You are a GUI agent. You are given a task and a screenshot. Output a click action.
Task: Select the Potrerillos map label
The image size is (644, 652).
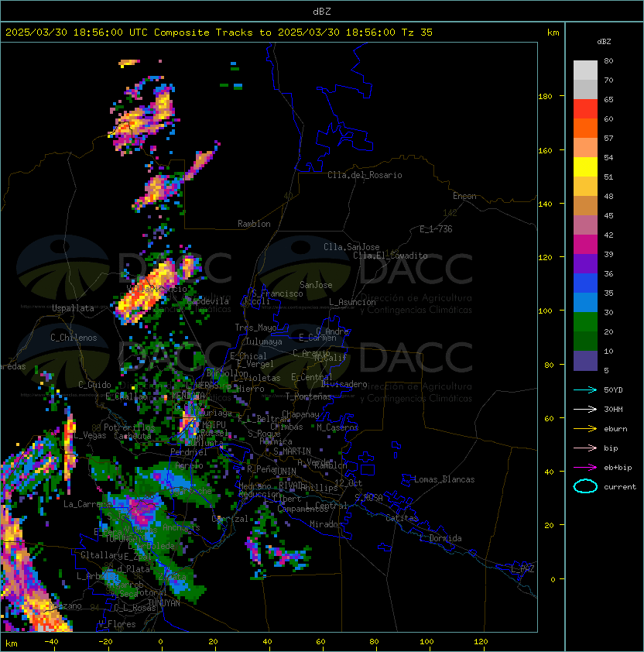129,427
